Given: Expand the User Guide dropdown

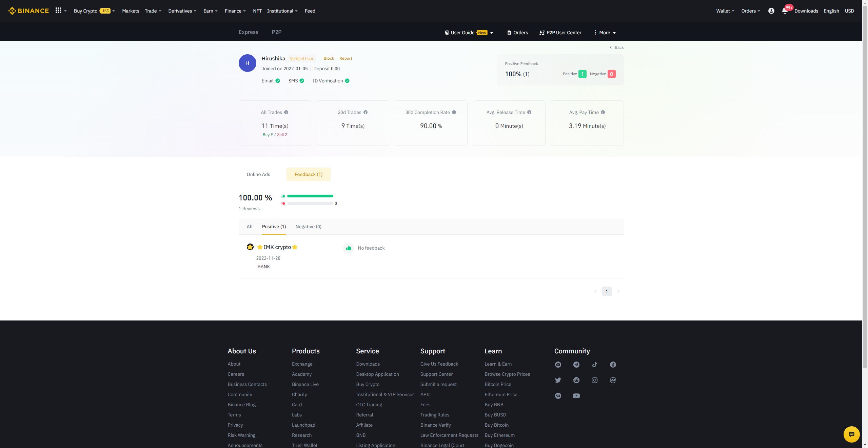Looking at the screenshot, I should point(469,33).
